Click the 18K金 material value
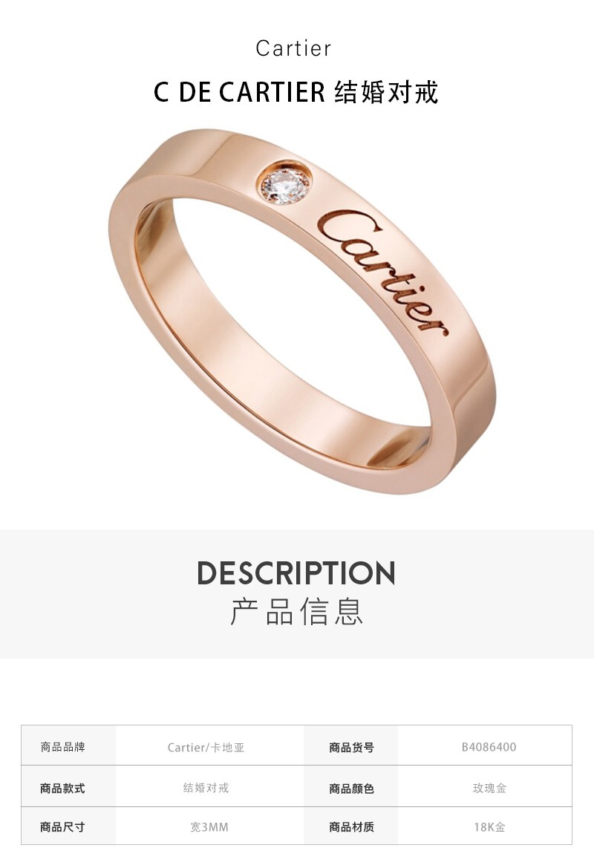This screenshot has height=868, width=594. [x=489, y=827]
